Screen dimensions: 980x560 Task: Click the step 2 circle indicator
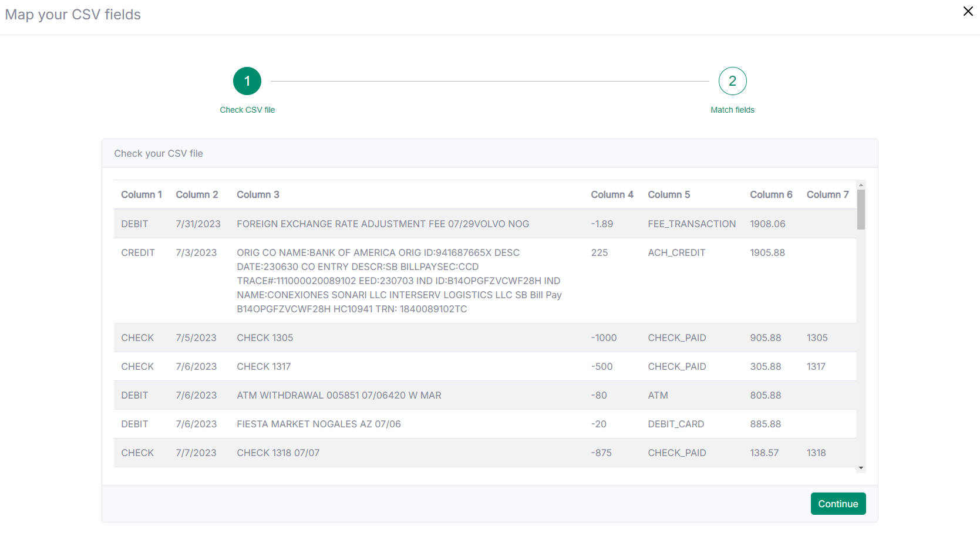click(732, 81)
